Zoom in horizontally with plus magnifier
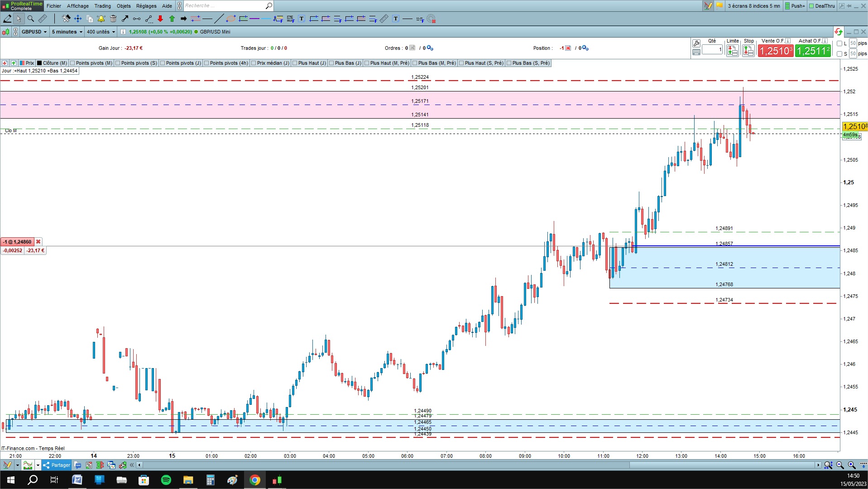 (x=852, y=465)
